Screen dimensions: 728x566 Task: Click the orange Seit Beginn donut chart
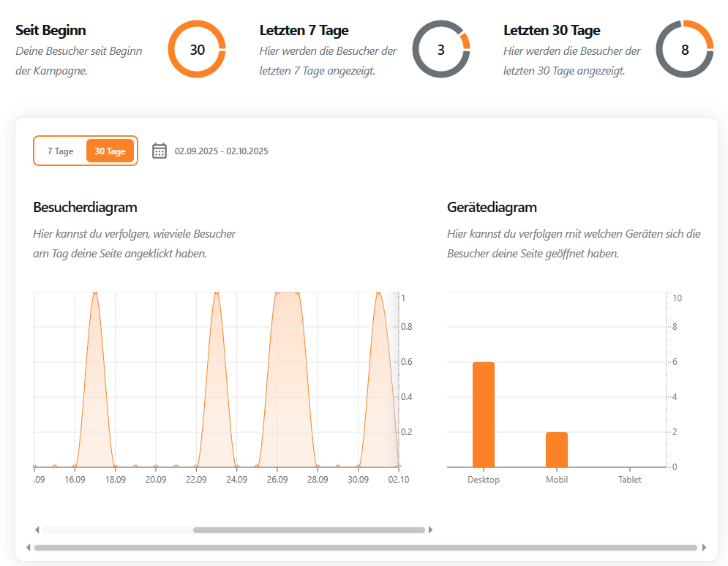point(197,49)
